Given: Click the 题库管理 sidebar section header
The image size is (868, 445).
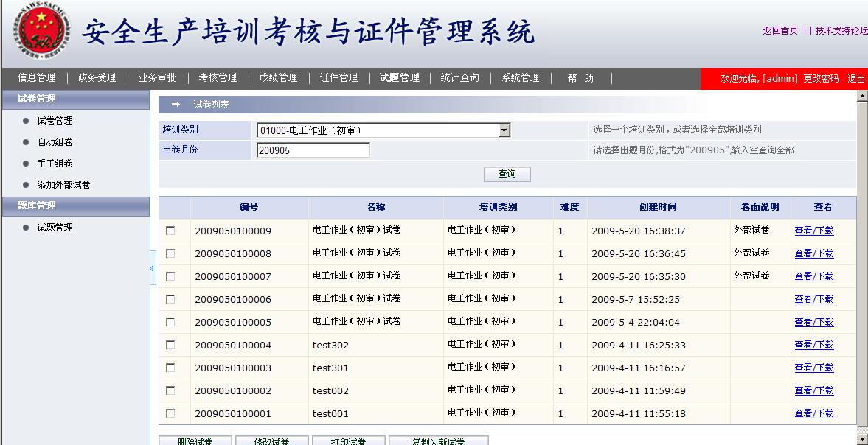Looking at the screenshot, I should tap(75, 206).
